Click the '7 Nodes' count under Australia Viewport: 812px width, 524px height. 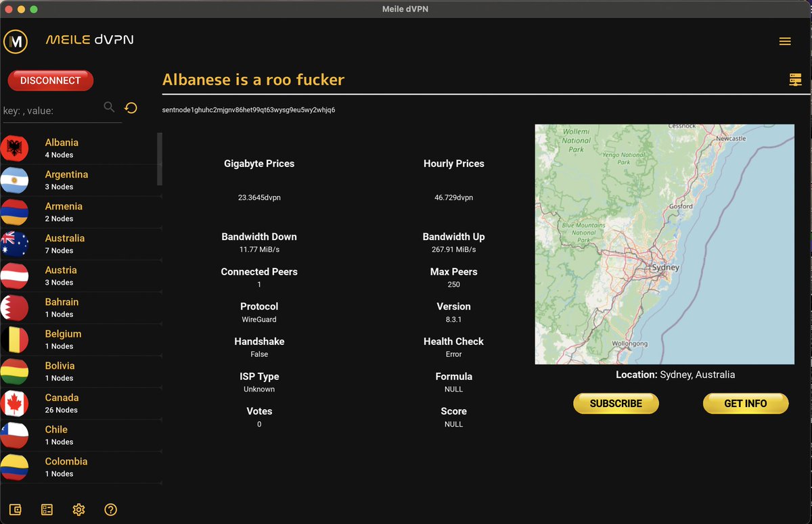tap(60, 250)
